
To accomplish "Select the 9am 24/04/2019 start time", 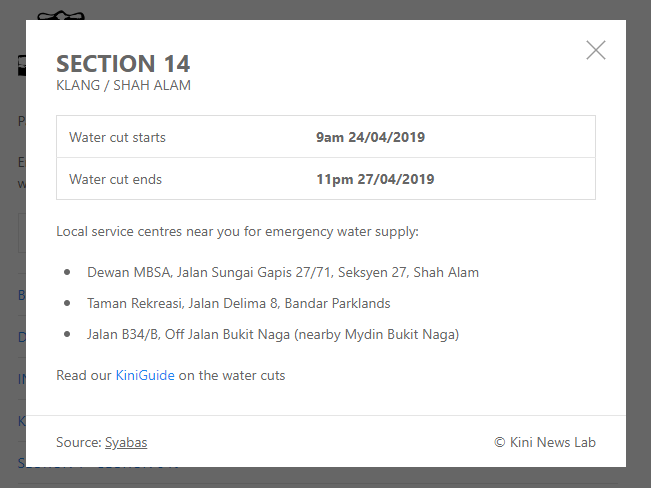I will [370, 137].
